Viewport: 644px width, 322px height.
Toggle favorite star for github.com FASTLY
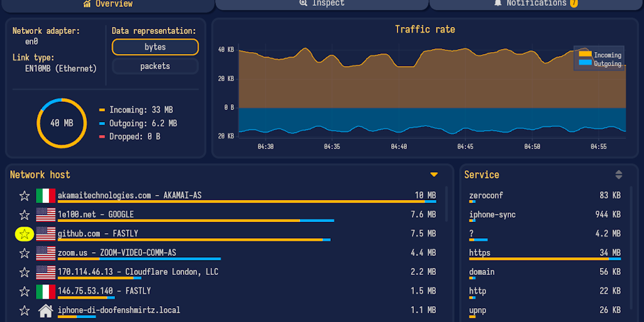tap(25, 234)
